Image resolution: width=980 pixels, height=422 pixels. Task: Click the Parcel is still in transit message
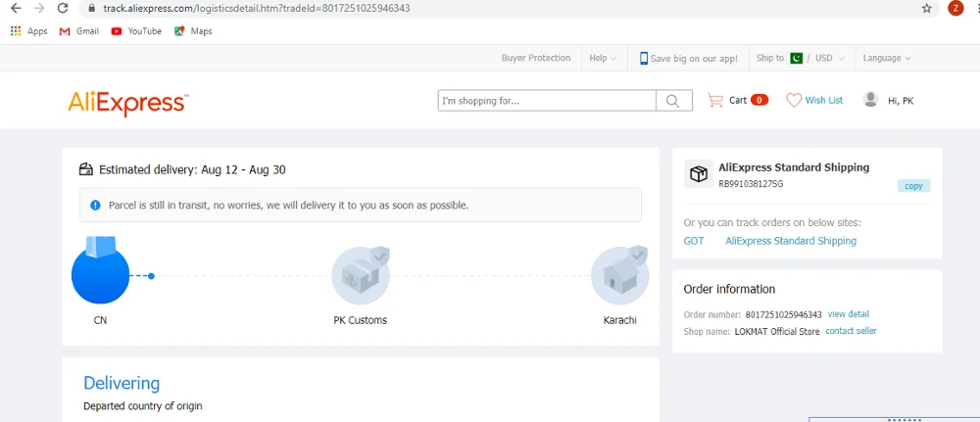point(289,205)
